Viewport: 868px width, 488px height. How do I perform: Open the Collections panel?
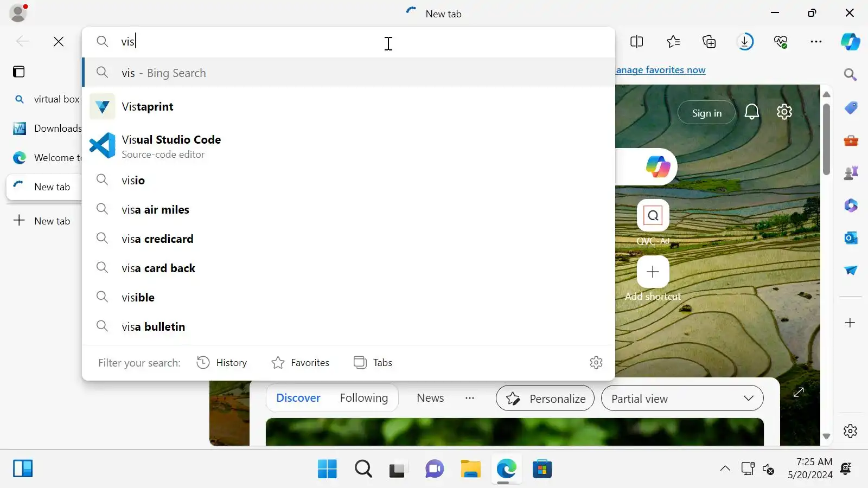pos(709,42)
